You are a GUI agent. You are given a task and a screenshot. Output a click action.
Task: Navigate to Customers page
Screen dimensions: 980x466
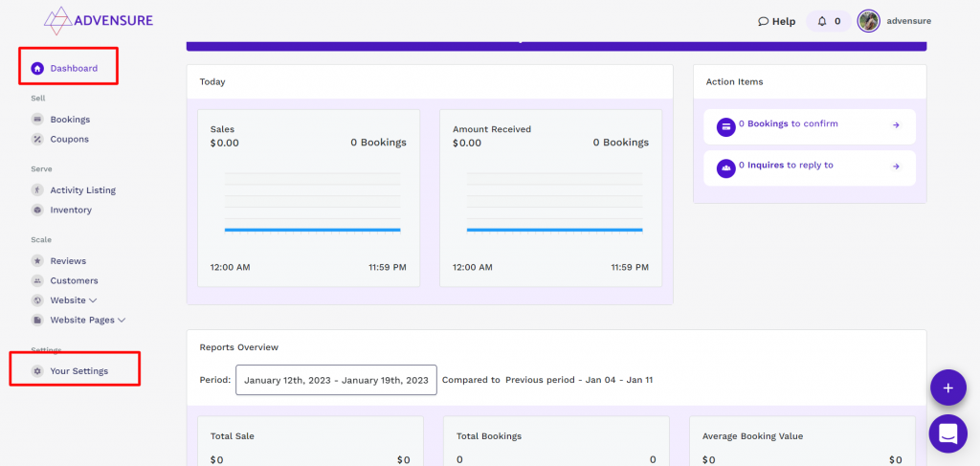pos(74,280)
